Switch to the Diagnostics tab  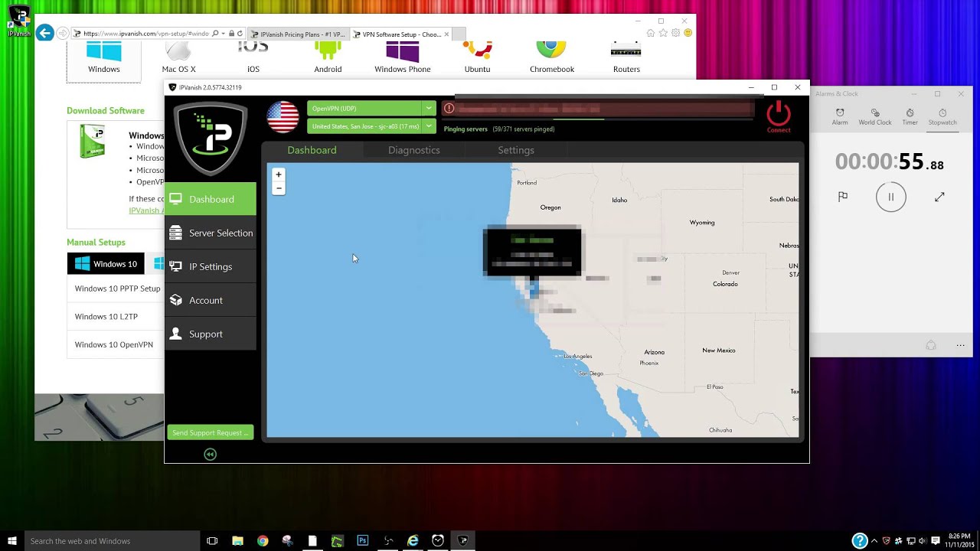(413, 150)
